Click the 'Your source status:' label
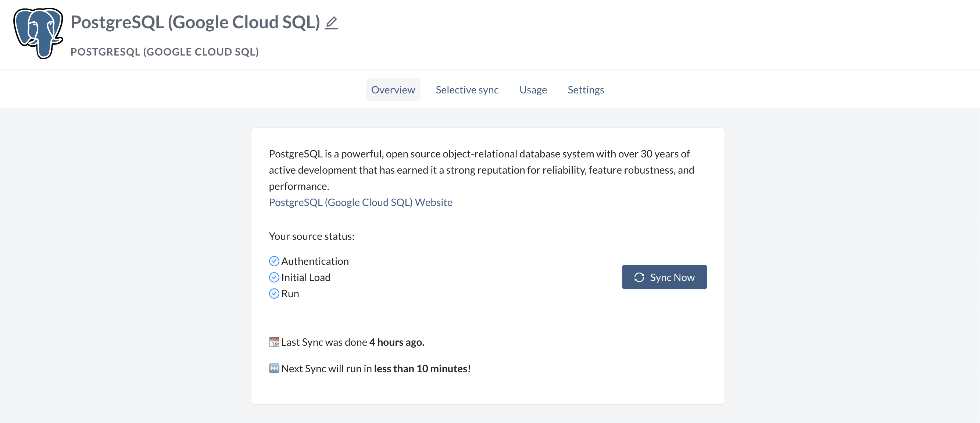The image size is (980, 423). 312,236
